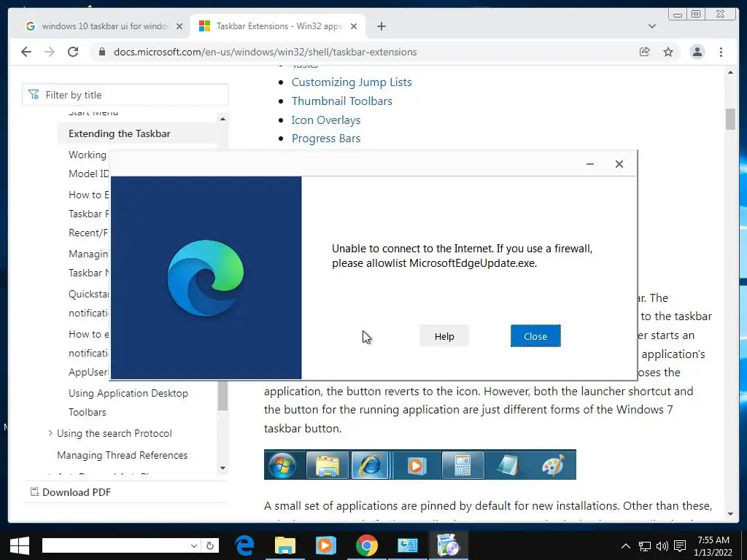Select Extending the Taskbar in the sidebar

119,134
